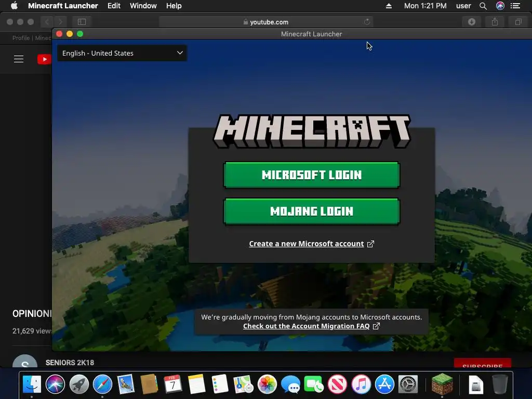Open Maps icon in Dock
Image resolution: width=532 pixels, height=399 pixels.
tap(244, 384)
